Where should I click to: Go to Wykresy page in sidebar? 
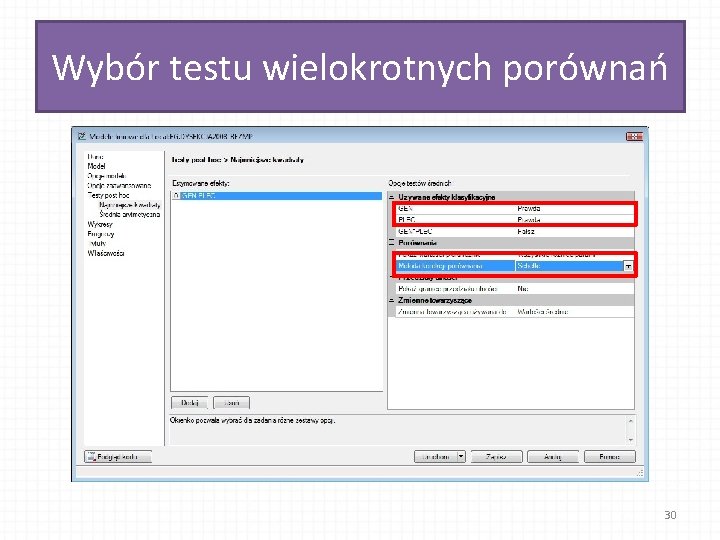tap(100, 224)
